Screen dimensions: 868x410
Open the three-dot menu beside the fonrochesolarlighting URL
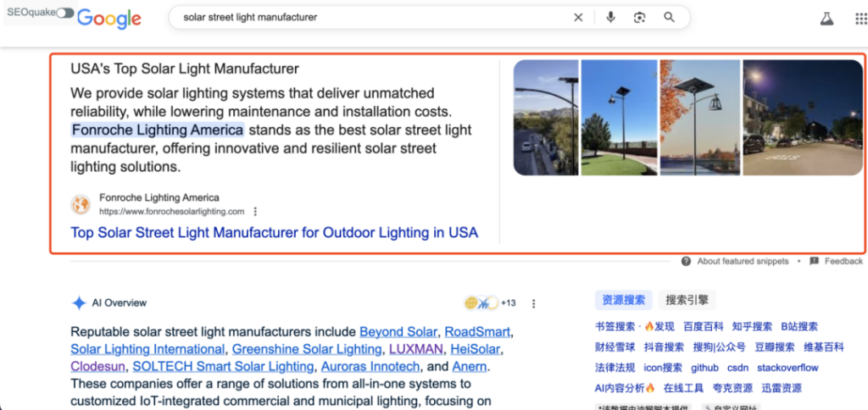click(255, 212)
